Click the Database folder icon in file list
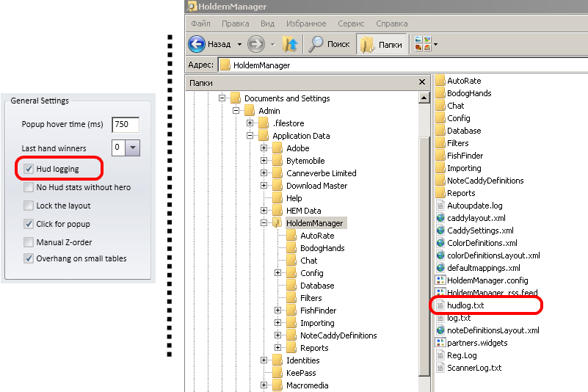The height and width of the screenshot is (392, 588). (440, 131)
